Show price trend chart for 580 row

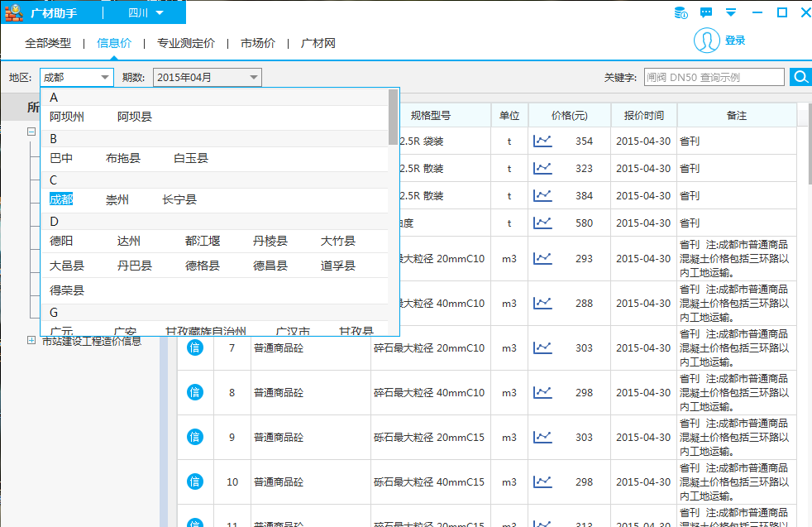click(542, 223)
